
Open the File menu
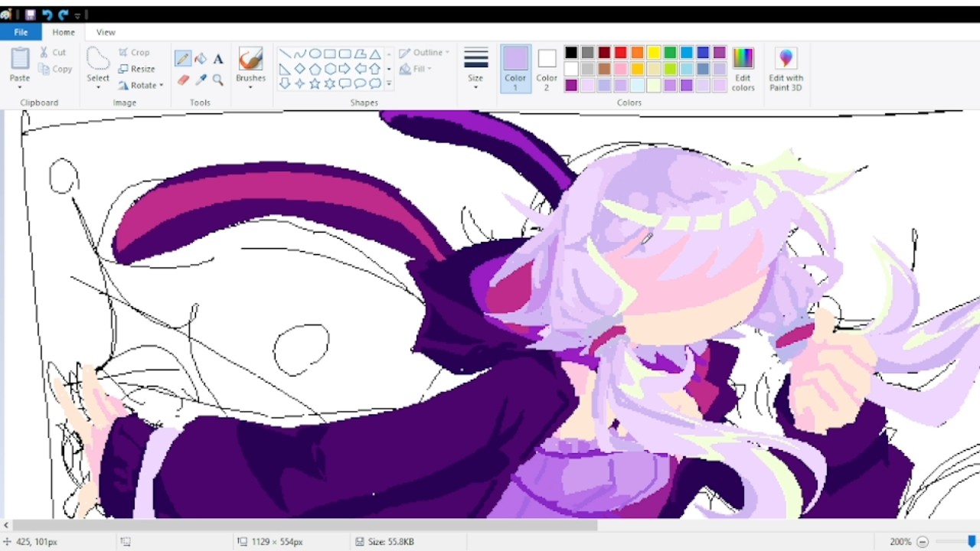coord(21,32)
